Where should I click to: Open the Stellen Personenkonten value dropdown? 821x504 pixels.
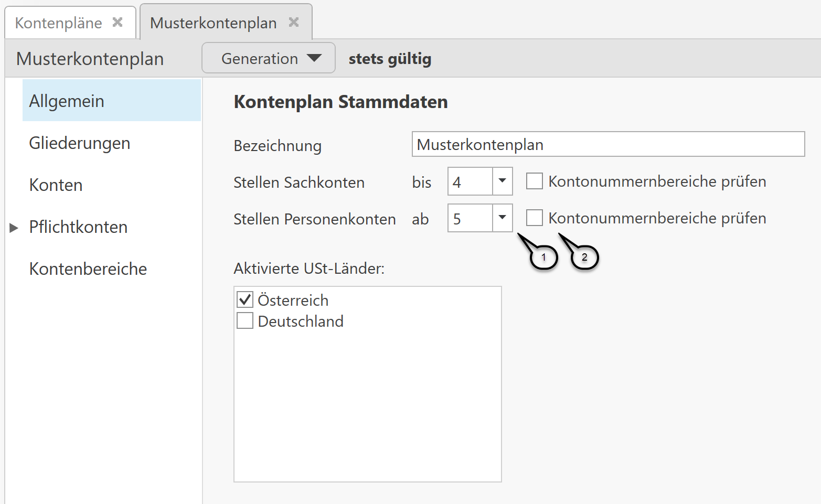[502, 218]
